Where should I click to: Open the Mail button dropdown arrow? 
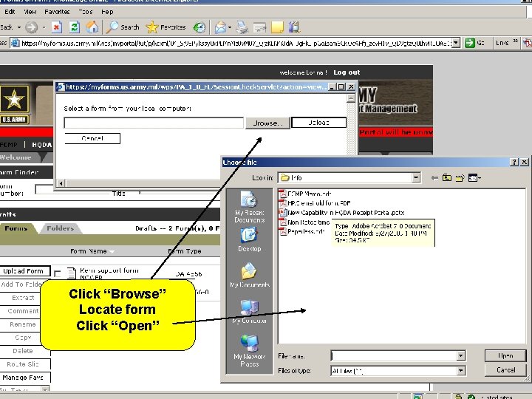[x=230, y=27]
